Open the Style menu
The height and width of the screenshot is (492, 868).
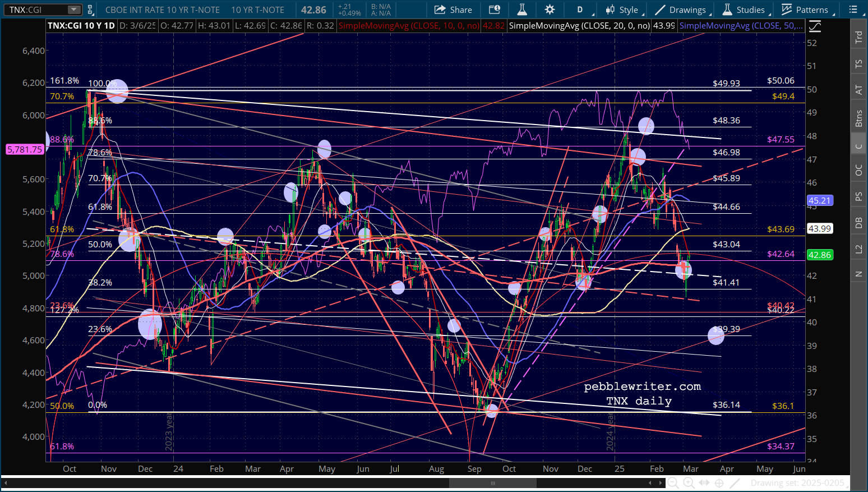(622, 10)
